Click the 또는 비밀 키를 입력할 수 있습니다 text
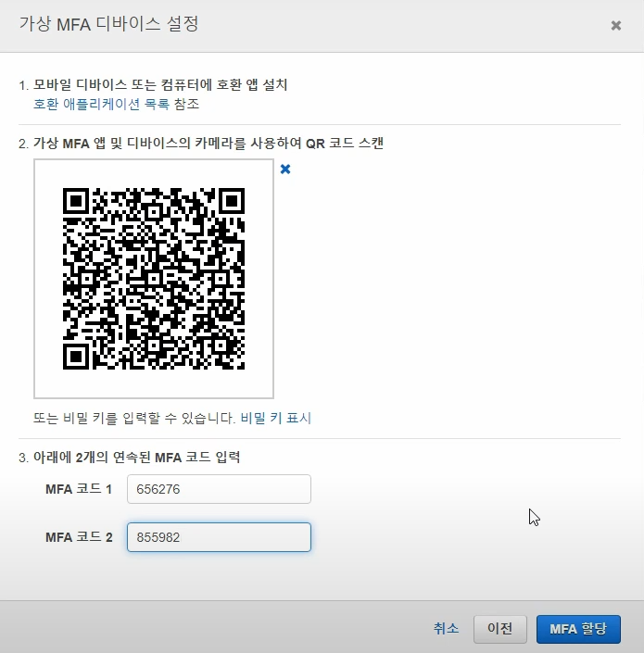Viewport: 644px width, 653px height. point(134,418)
